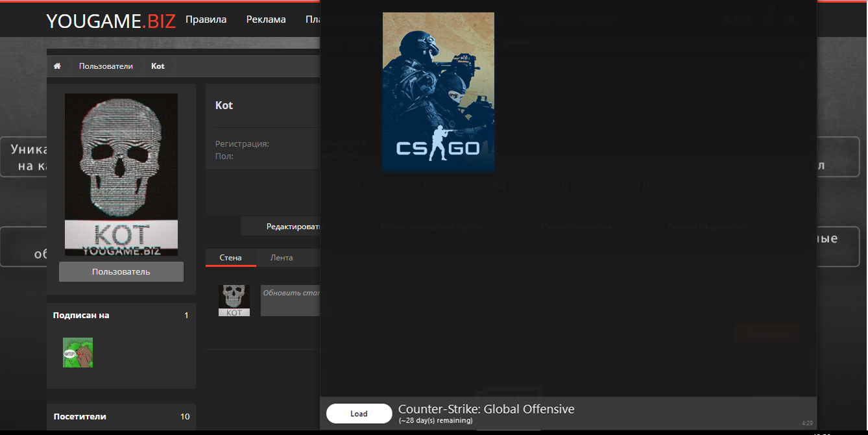Click the YOUGAME.BIZ site logo
The image size is (868, 435).
point(111,21)
